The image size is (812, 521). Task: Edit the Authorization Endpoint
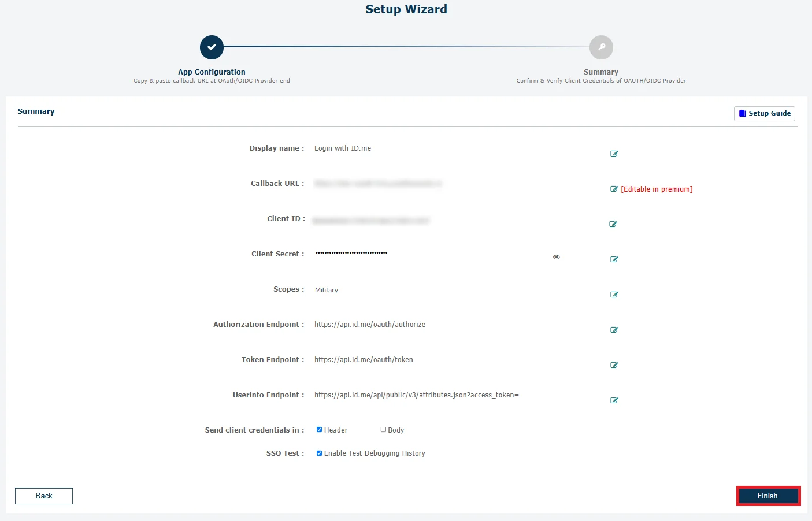tap(614, 330)
